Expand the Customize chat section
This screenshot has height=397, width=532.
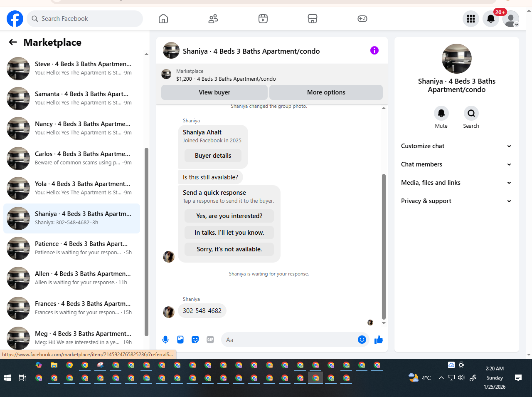click(x=456, y=146)
